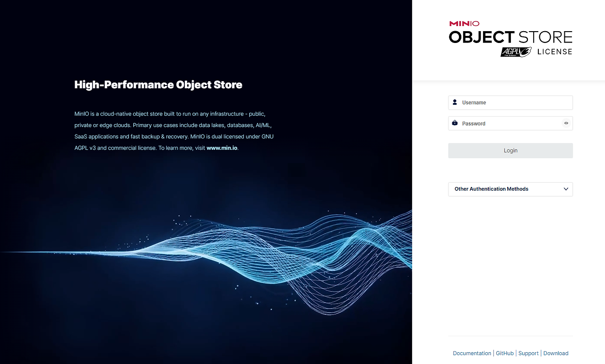Click the Login button
605x364 pixels.
pos(510,151)
